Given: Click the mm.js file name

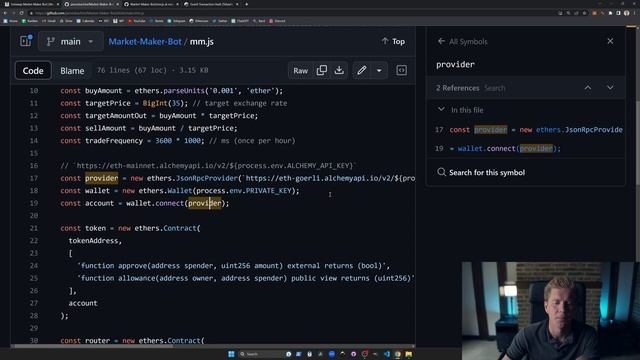Looking at the screenshot, I should 202,42.
